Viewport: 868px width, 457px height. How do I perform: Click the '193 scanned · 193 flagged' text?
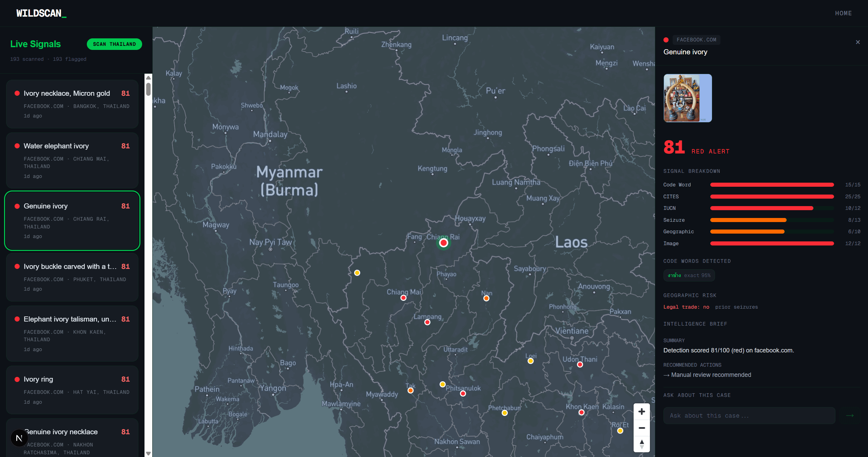click(48, 59)
